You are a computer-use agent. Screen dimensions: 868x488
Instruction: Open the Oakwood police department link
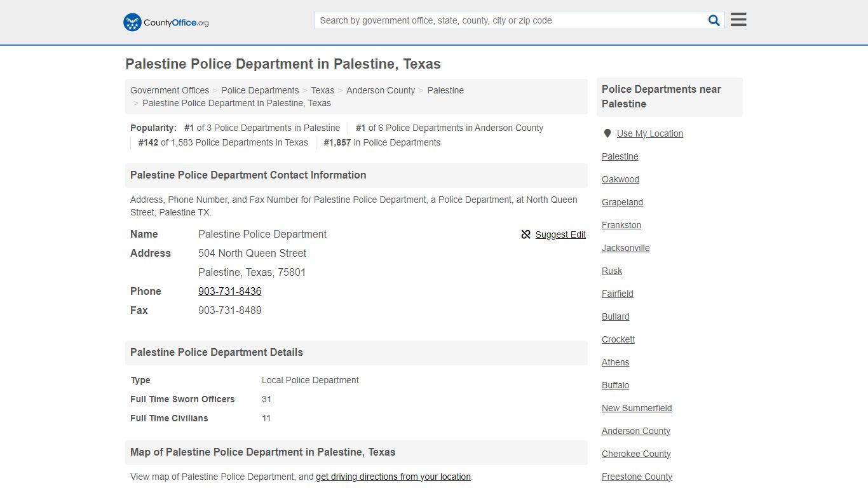coord(620,179)
